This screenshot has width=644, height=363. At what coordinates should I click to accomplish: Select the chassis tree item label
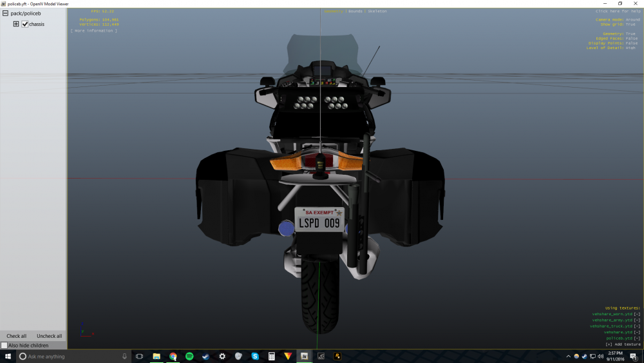pos(37,25)
